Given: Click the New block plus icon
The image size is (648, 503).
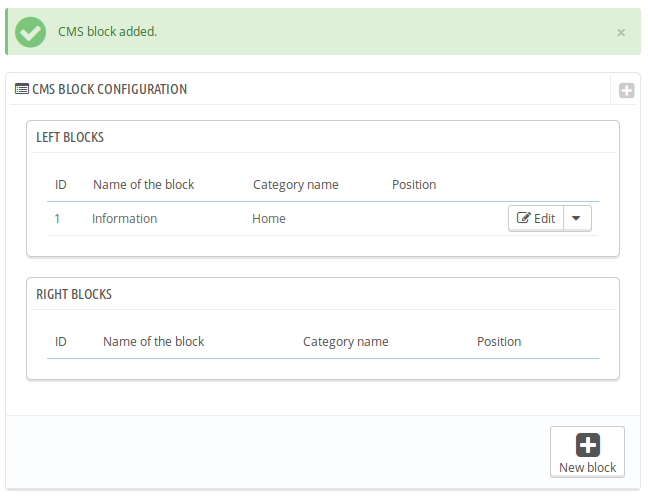Looking at the screenshot, I should click(588, 445).
